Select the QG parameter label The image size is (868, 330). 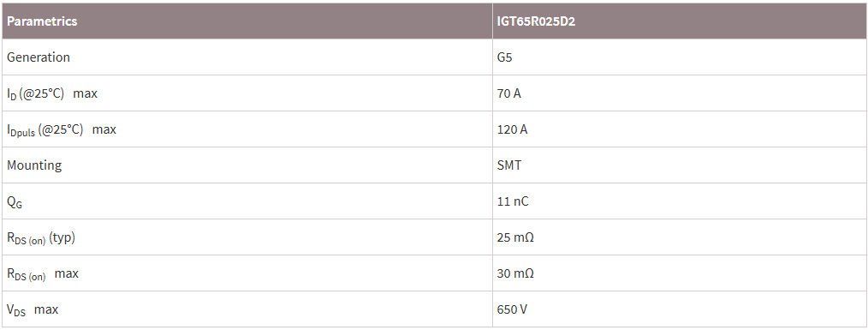click(15, 202)
